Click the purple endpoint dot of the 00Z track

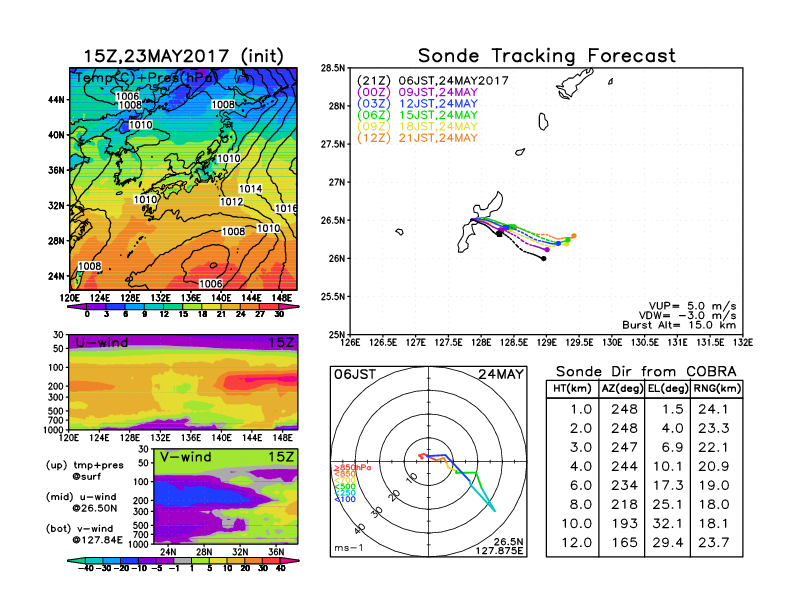547,249
